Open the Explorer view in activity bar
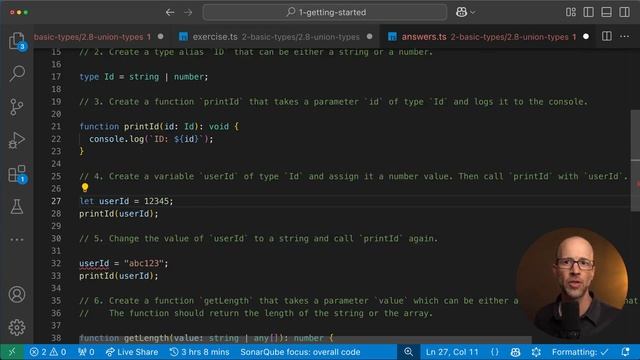Viewport: 640px width, 360px height. [17, 40]
